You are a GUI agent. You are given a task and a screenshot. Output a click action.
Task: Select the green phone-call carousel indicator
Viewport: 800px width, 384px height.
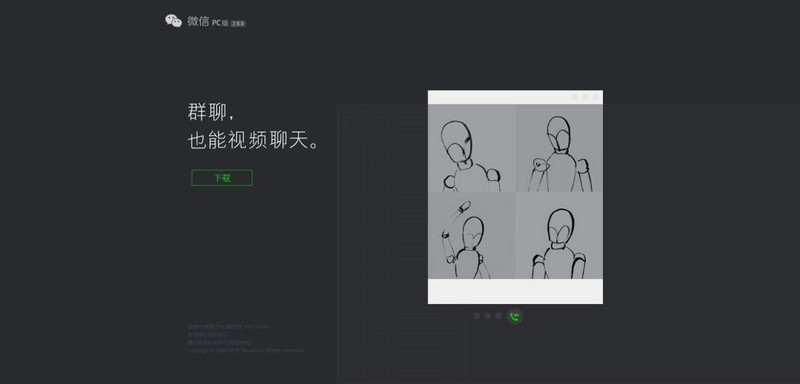pos(515,317)
